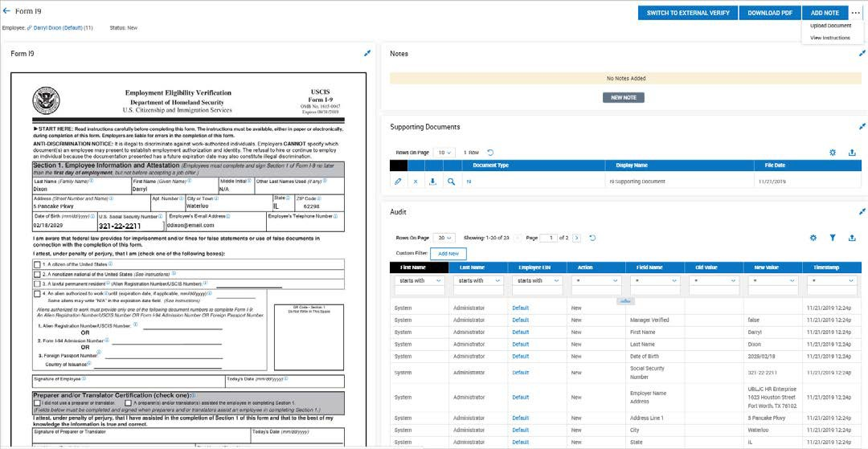This screenshot has height=449, width=868.
Task: Open Field Name column filter operator dropdown
Action: pyautogui.click(x=655, y=280)
